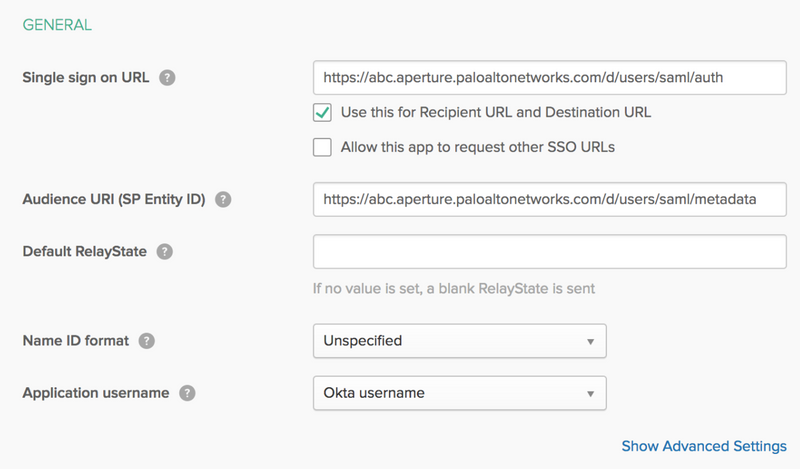
Task: Click the 'Audience URI (SP Entity ID)' label text
Action: 114,199
